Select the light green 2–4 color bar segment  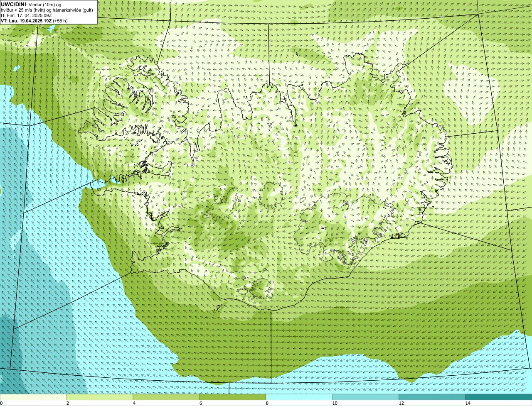pos(100,397)
